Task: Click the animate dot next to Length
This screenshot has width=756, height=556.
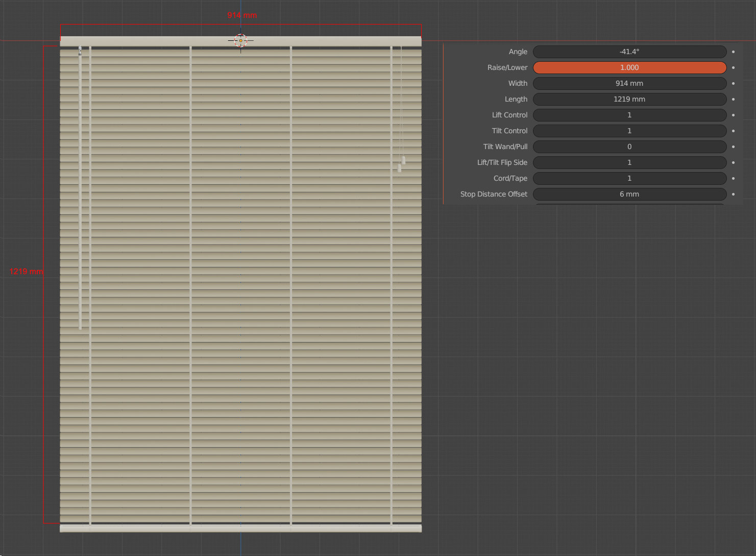Action: [x=734, y=99]
